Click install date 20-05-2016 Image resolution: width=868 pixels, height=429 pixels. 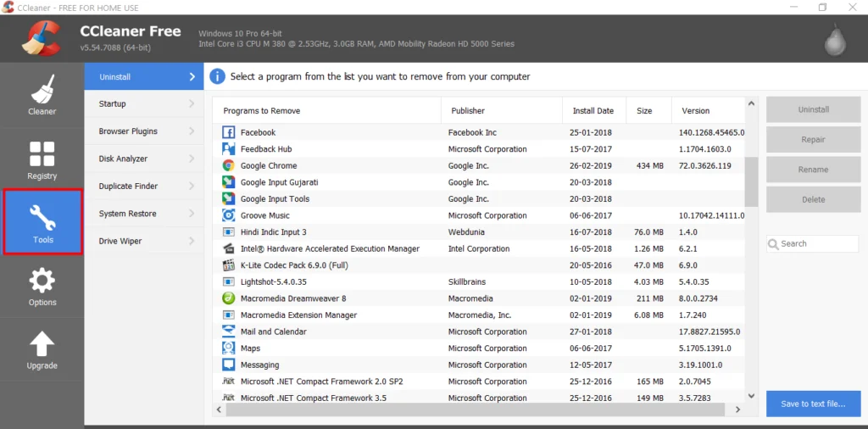pos(591,265)
